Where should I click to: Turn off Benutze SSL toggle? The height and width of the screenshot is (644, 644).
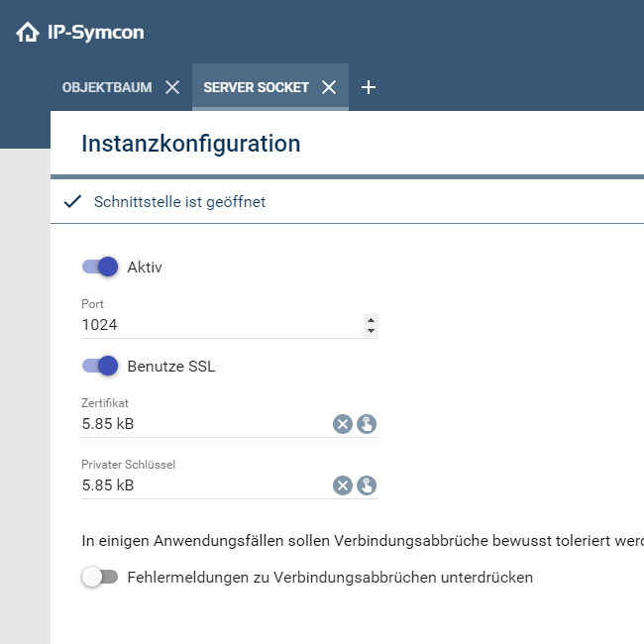[100, 367]
